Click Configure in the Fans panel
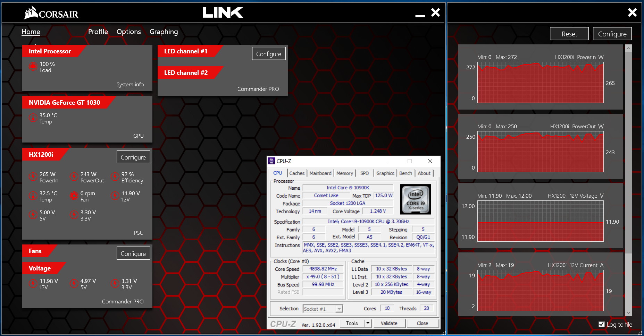The image size is (644, 336). click(x=133, y=253)
